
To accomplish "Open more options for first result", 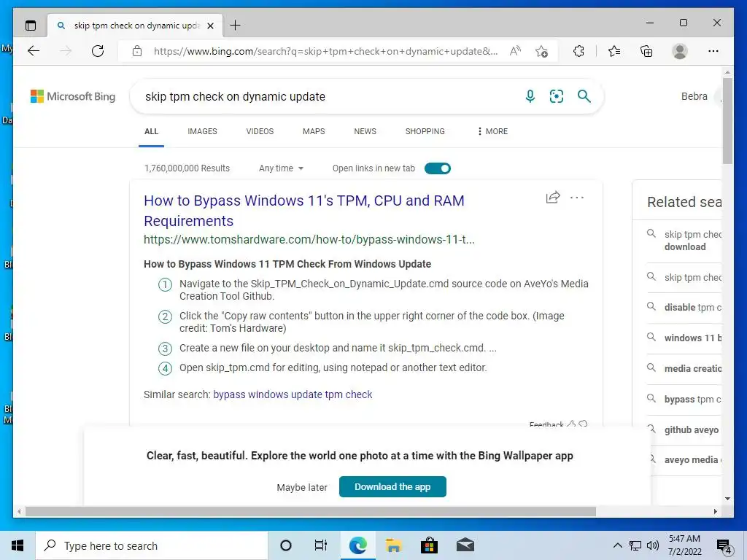I will coord(577,197).
